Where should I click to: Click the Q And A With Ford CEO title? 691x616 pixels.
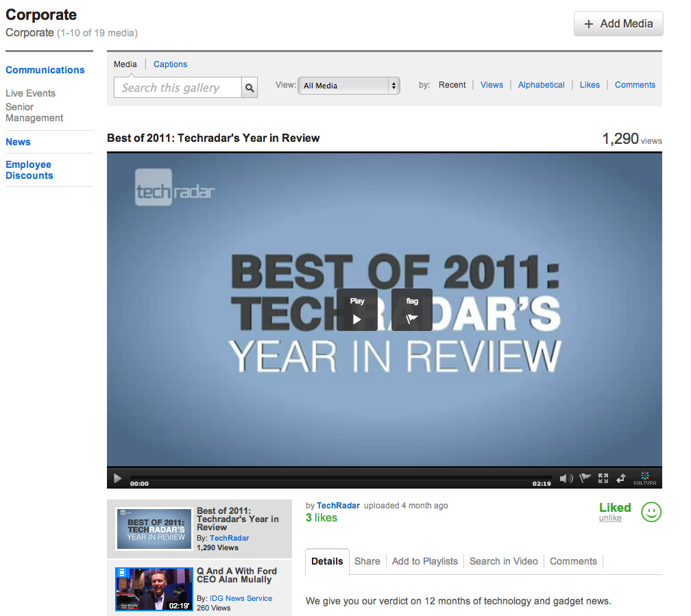(x=237, y=576)
